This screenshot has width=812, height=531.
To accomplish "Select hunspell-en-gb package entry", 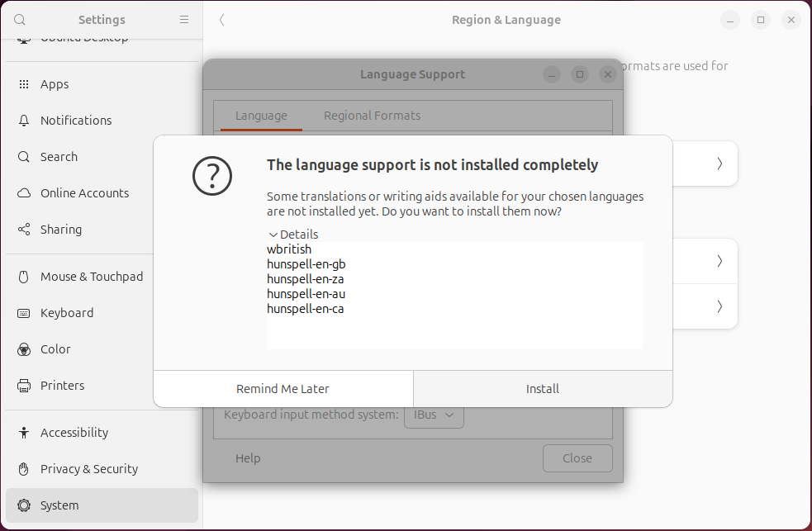I will point(306,264).
